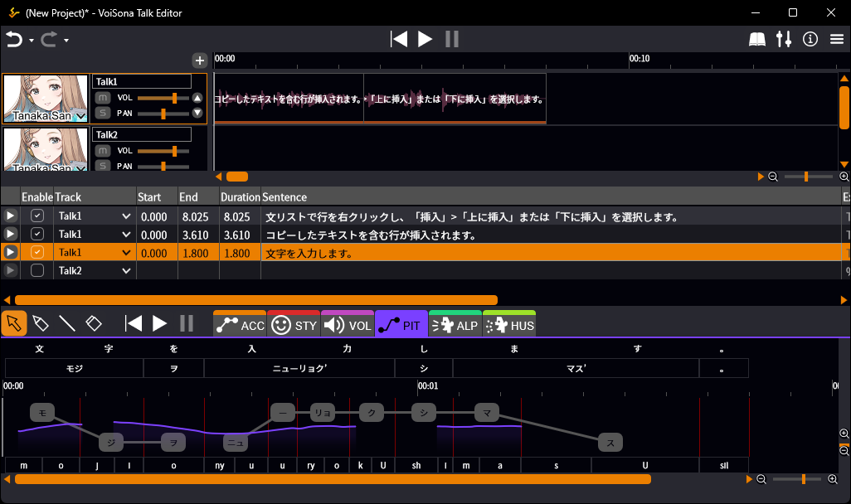Open the dictionary book icon

tap(756, 39)
